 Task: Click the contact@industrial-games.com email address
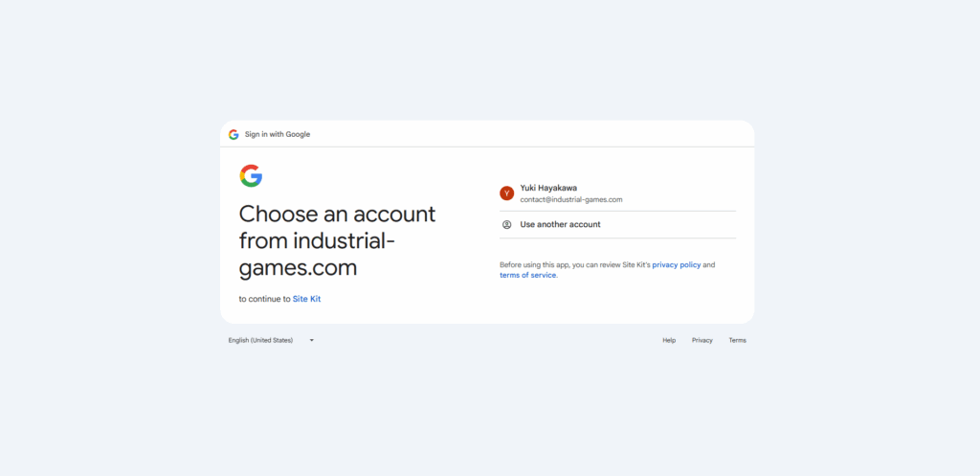pyautogui.click(x=571, y=199)
